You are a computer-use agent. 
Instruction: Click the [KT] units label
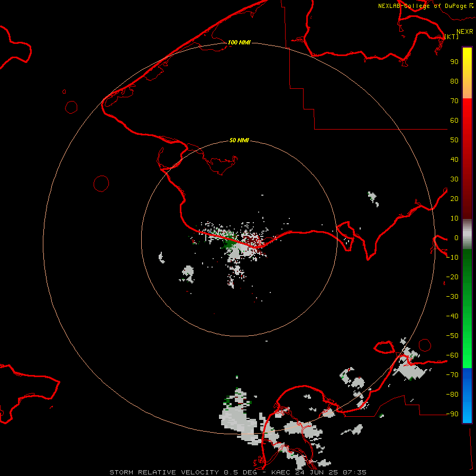click(452, 36)
